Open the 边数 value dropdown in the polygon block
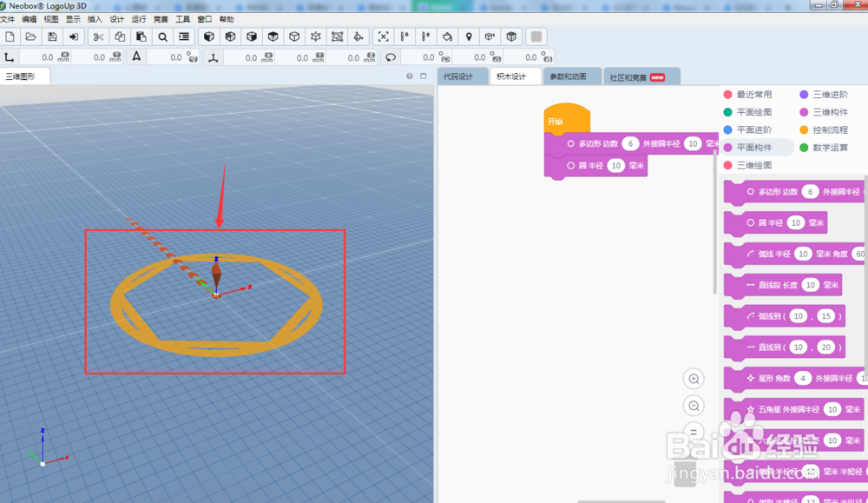 631,143
